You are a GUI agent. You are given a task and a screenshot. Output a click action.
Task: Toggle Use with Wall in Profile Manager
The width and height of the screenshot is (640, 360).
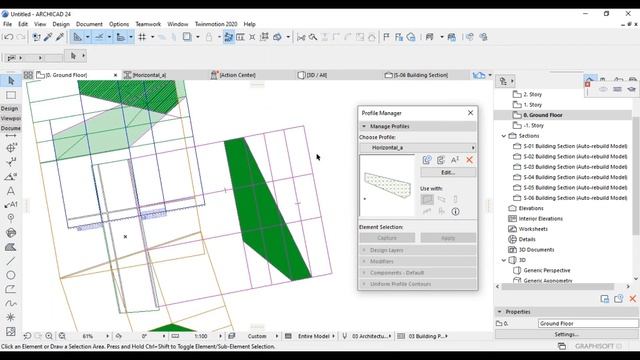(x=427, y=199)
